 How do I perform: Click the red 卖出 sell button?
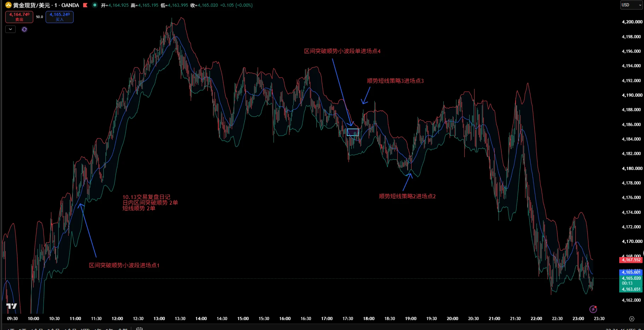click(x=19, y=17)
